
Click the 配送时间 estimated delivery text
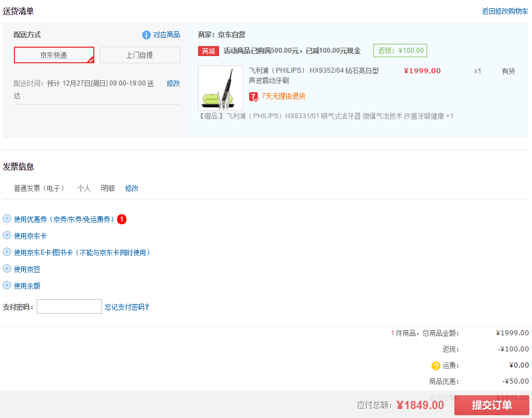pyautogui.click(x=84, y=89)
